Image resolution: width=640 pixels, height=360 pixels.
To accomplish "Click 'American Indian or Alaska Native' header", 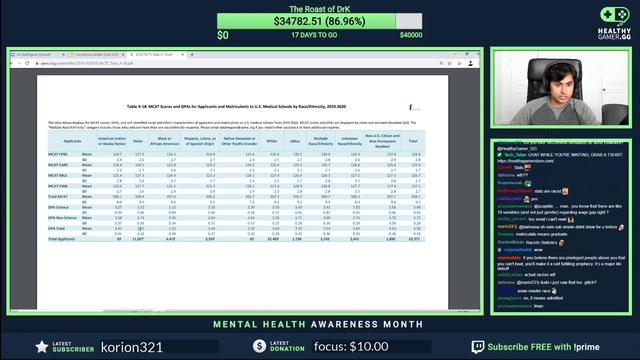I will 112,141.
